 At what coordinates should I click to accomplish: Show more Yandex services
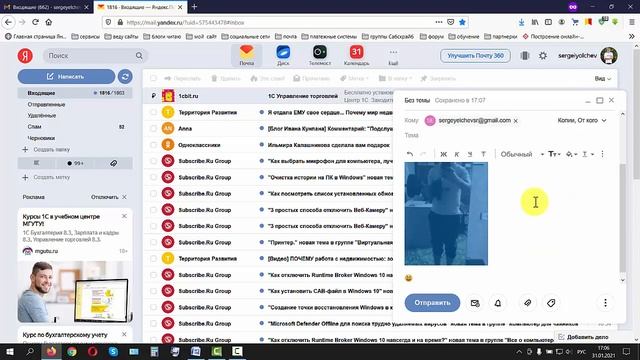pos(393,55)
